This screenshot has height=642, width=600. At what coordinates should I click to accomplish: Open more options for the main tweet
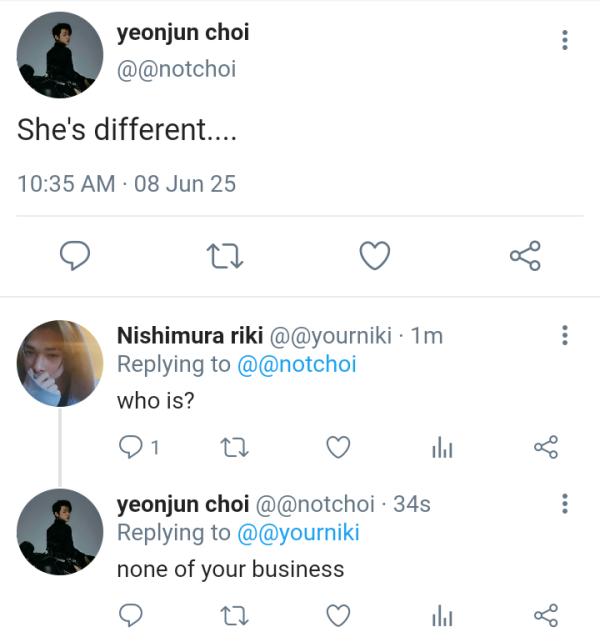click(x=565, y=40)
